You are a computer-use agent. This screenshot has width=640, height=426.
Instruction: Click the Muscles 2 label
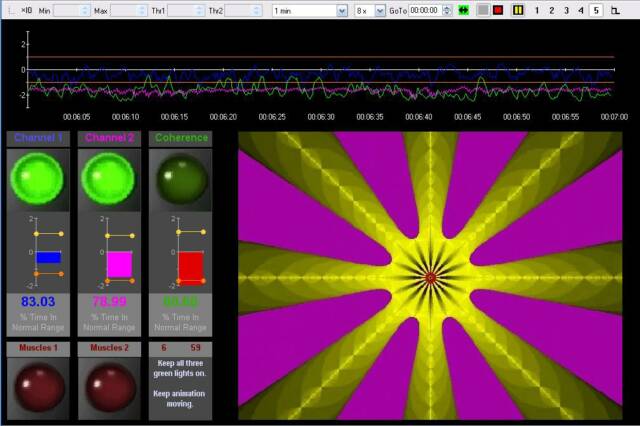[109, 348]
